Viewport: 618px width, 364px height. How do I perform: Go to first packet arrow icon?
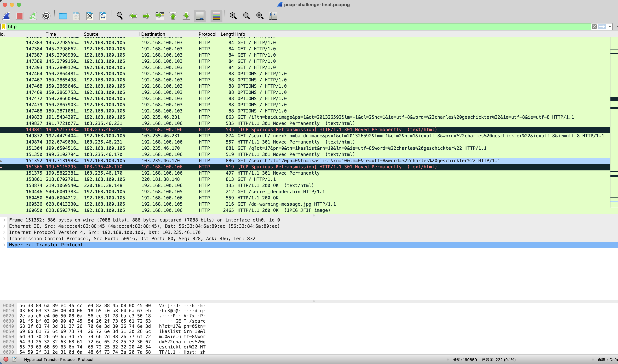point(173,16)
